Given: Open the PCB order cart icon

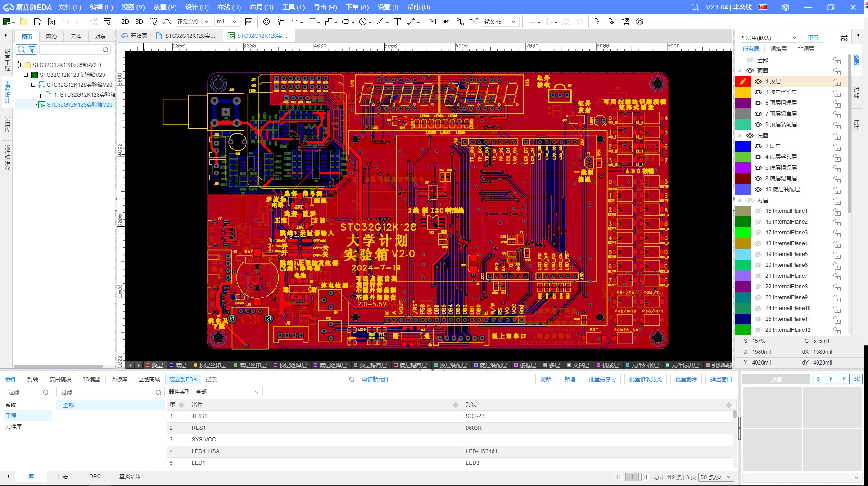Looking at the screenshot, I should click(x=626, y=22).
